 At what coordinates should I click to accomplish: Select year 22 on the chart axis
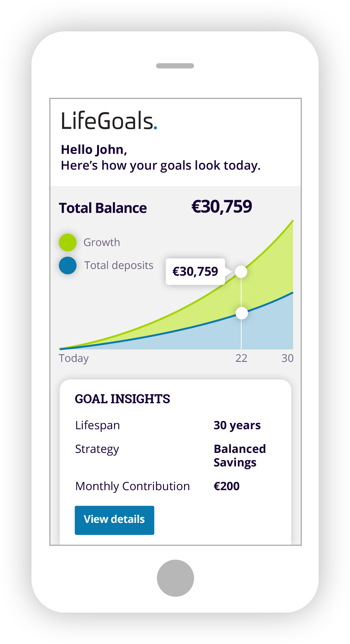click(x=241, y=358)
